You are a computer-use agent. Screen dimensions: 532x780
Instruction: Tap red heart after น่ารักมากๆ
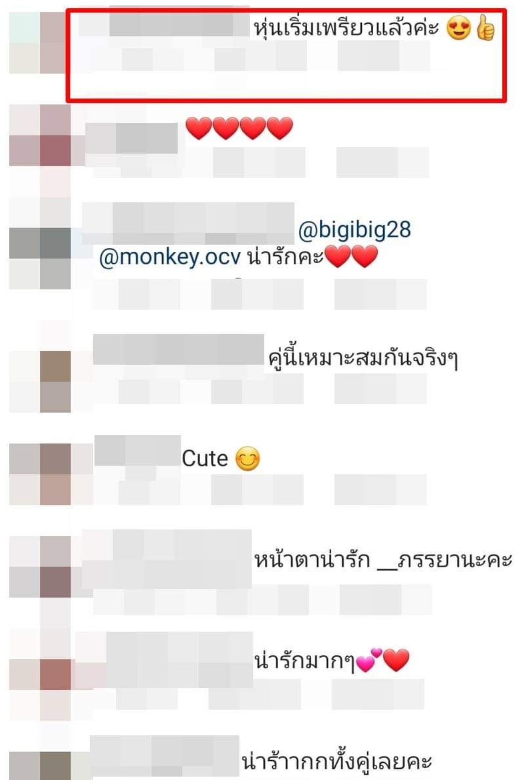click(396, 660)
